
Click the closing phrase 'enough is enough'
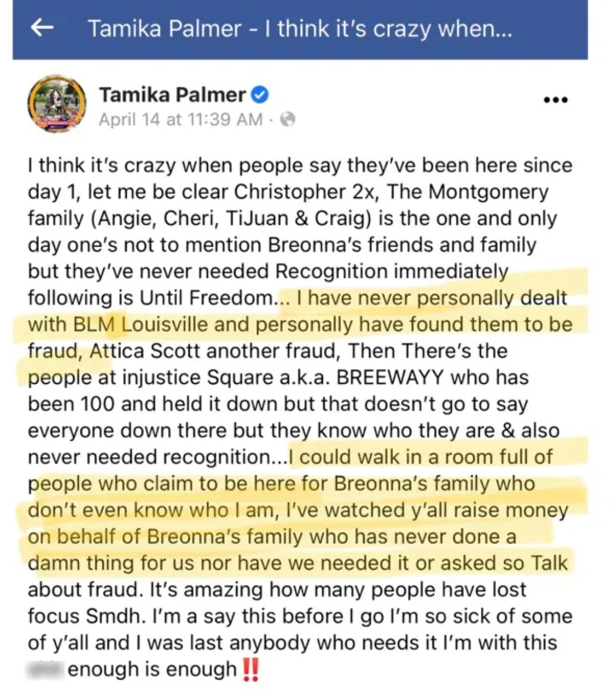click(152, 669)
